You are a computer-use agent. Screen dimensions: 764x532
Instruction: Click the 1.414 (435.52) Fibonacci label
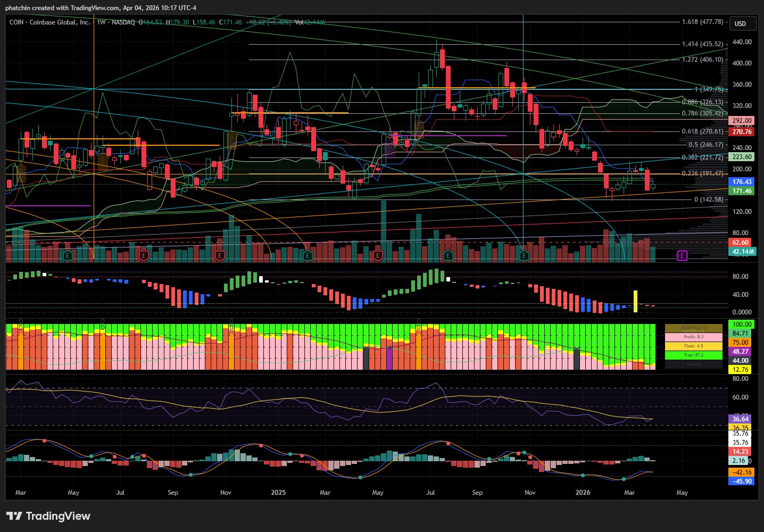pyautogui.click(x=702, y=44)
